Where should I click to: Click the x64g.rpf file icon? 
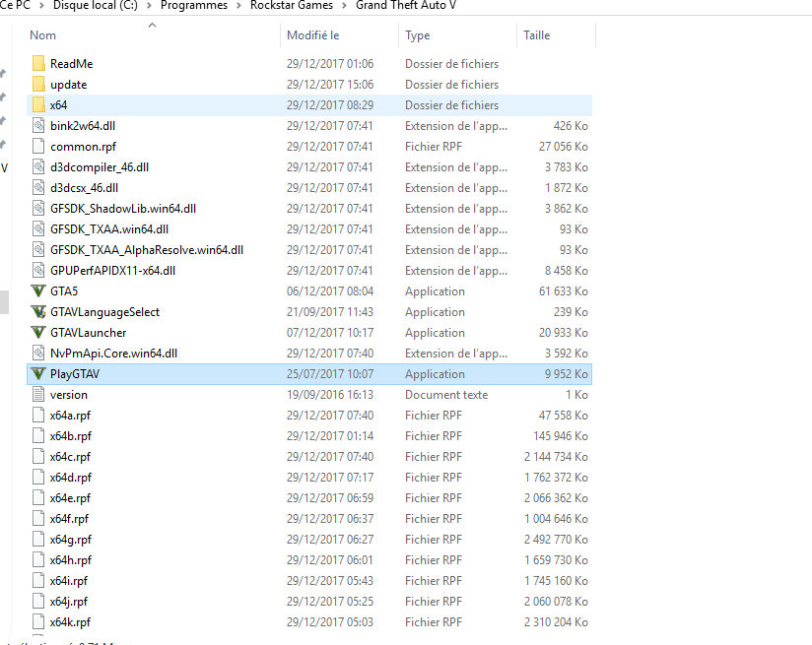click(x=38, y=540)
